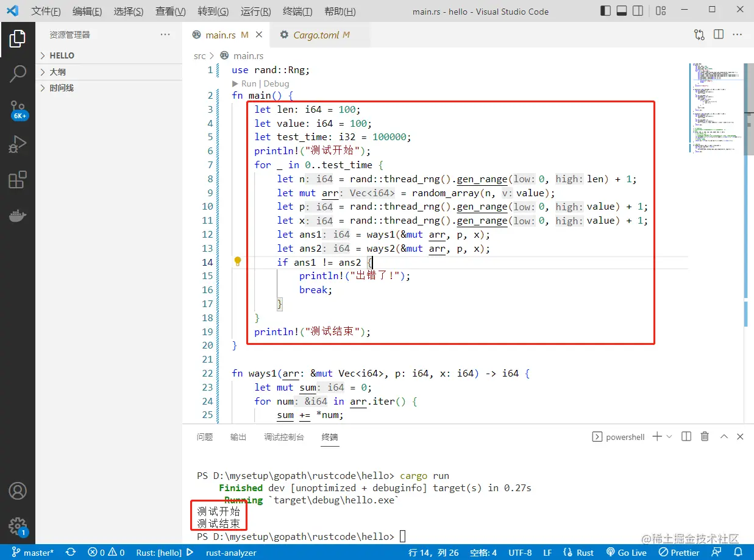
Task: Open the new terminal launch profile dropdown
Action: (669, 436)
